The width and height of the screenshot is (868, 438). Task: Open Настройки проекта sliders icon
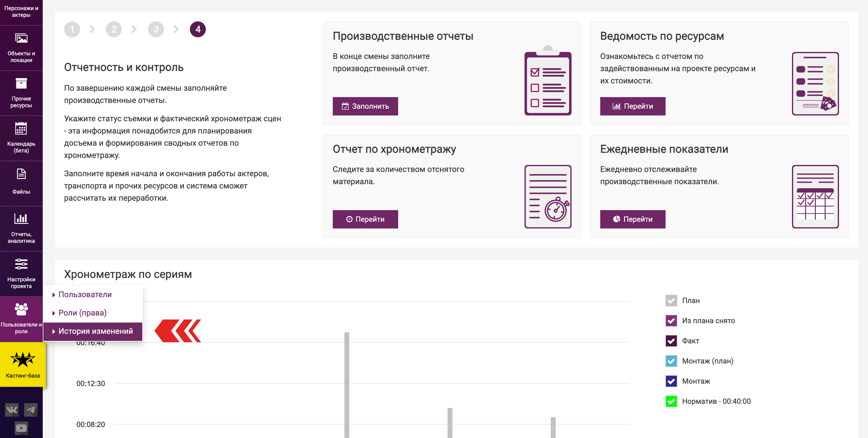[x=21, y=264]
